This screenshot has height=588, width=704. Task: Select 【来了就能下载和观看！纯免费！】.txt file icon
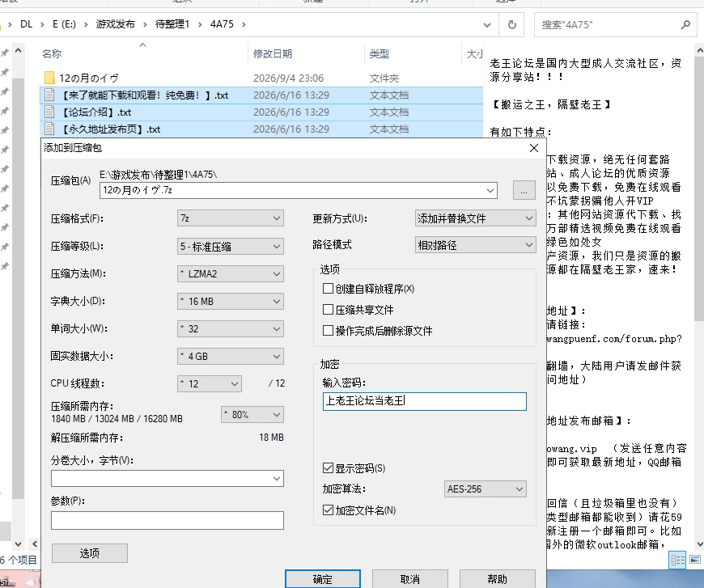(50, 95)
